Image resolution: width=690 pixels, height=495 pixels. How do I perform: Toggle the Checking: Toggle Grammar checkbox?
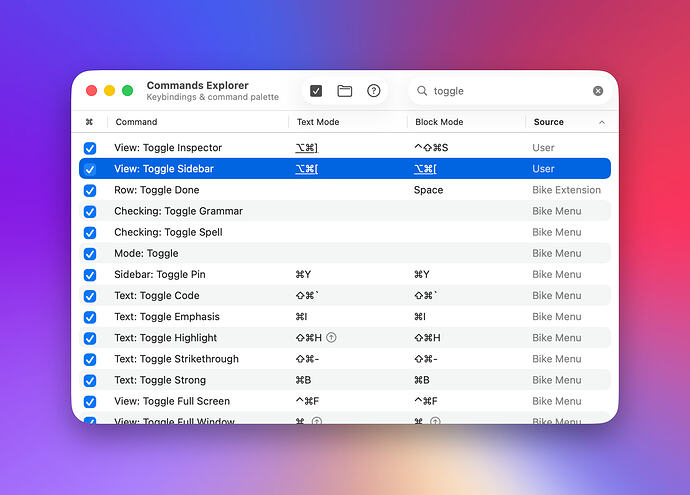coord(90,212)
